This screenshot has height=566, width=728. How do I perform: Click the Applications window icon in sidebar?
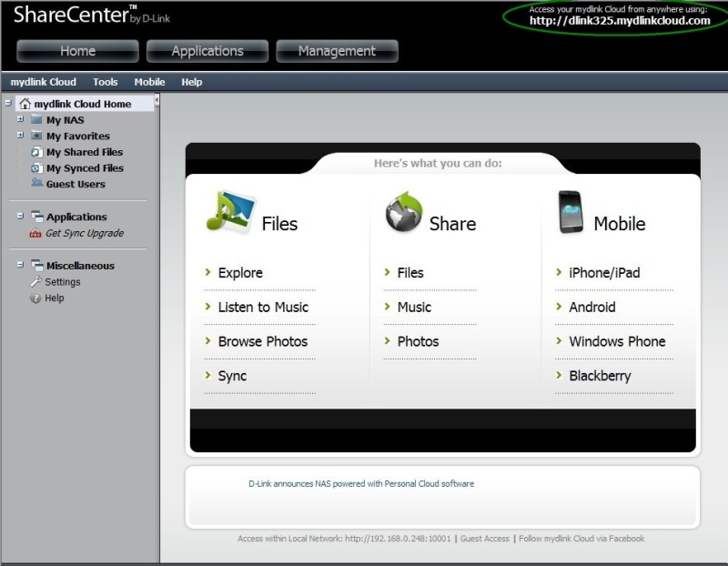coord(37,216)
